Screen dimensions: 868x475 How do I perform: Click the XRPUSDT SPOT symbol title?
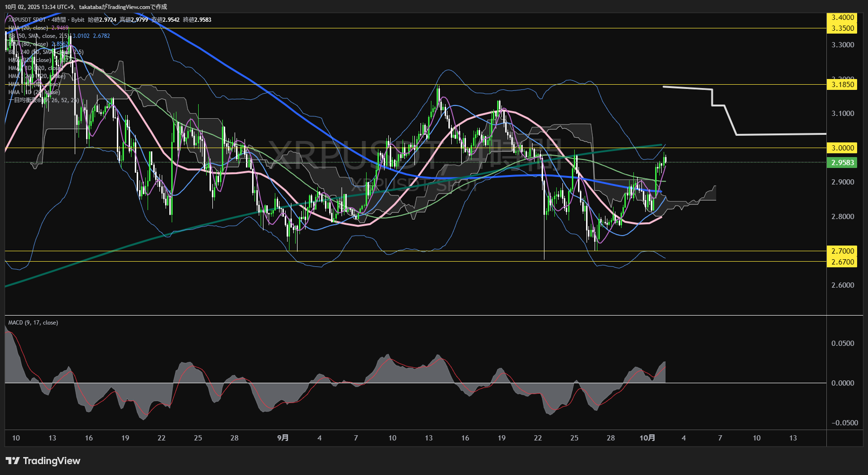tap(27, 20)
